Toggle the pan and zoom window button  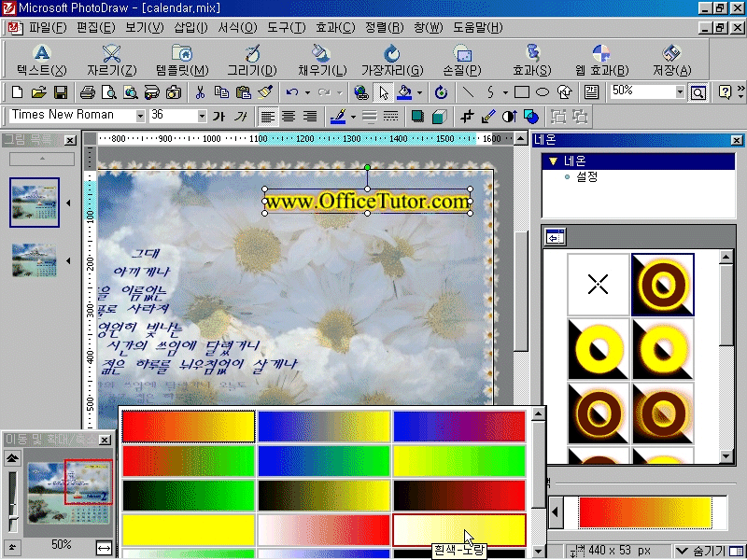pyautogui.click(x=698, y=91)
